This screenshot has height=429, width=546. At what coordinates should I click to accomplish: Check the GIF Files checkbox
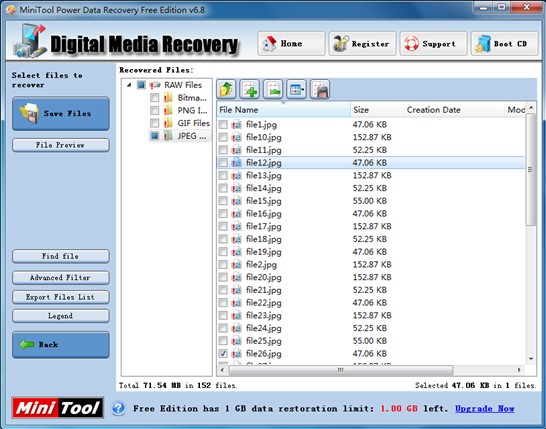[154, 123]
